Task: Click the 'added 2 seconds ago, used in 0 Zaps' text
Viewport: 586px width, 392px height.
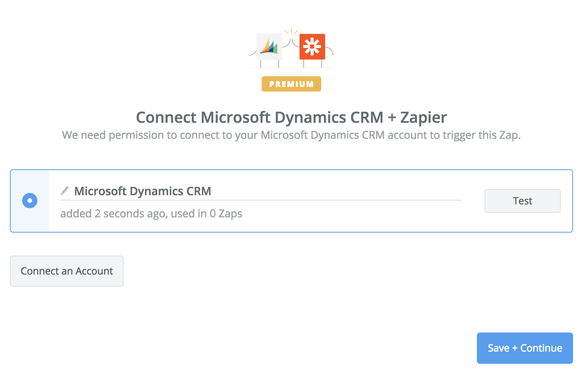Action: tap(151, 214)
